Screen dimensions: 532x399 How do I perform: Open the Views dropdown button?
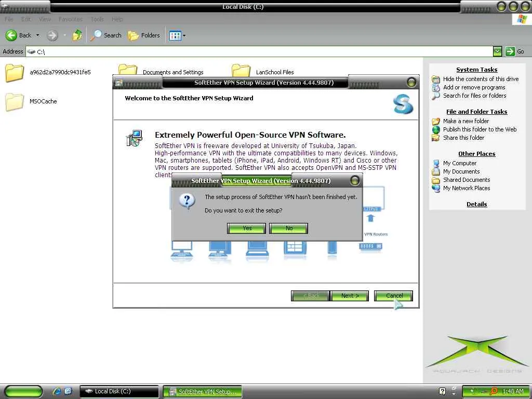[x=178, y=35]
